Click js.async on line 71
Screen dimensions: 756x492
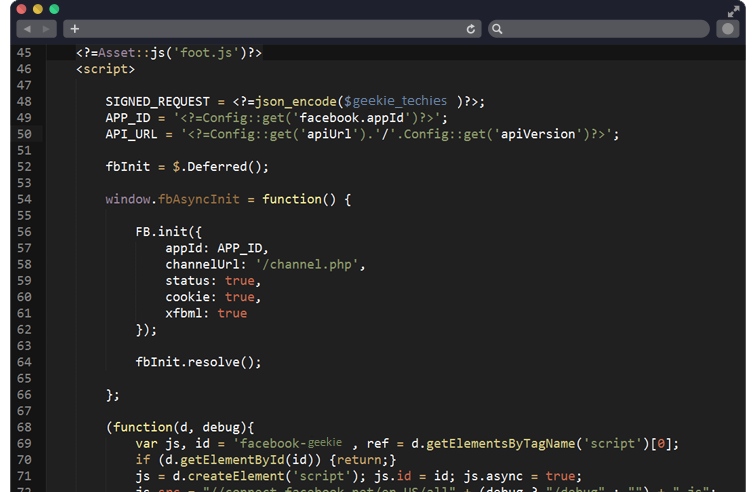(x=493, y=476)
